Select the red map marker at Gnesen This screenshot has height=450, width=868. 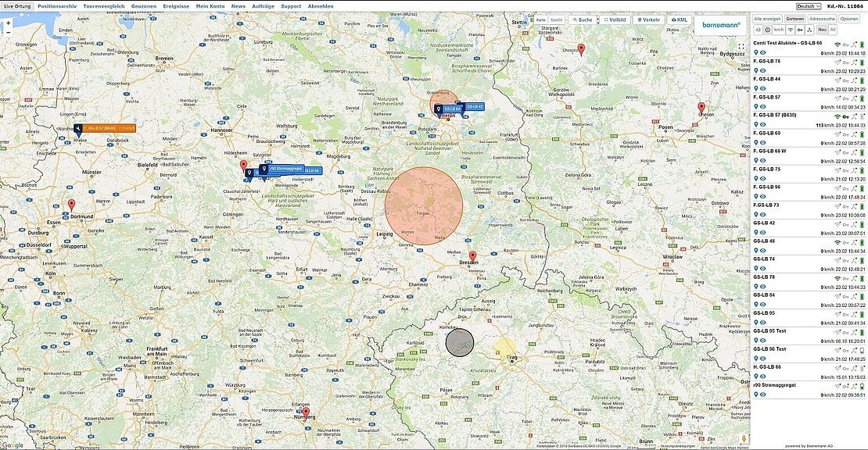click(701, 107)
